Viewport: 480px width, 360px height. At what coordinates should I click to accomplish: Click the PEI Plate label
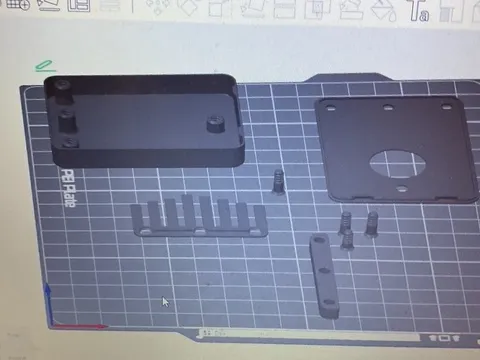tap(68, 188)
